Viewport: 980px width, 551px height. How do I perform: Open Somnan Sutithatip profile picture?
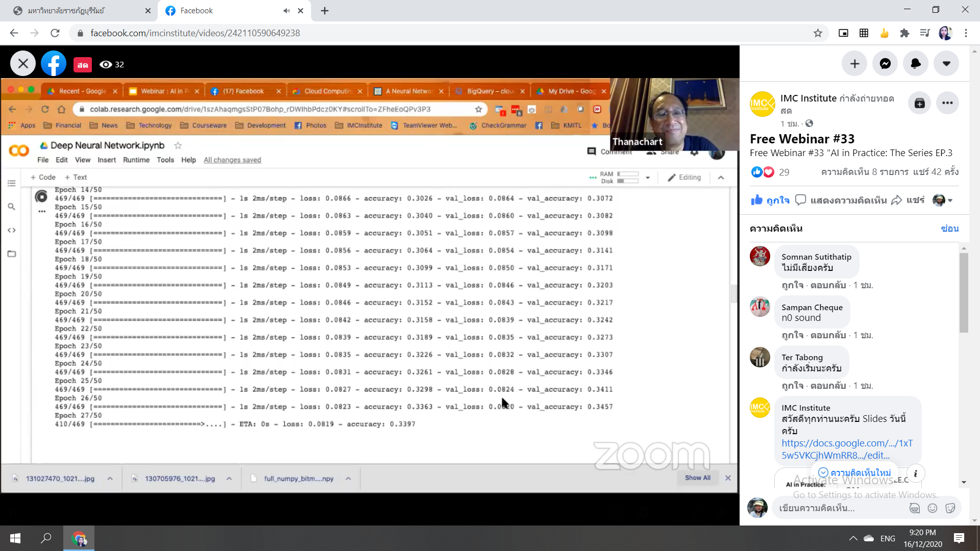(x=760, y=256)
